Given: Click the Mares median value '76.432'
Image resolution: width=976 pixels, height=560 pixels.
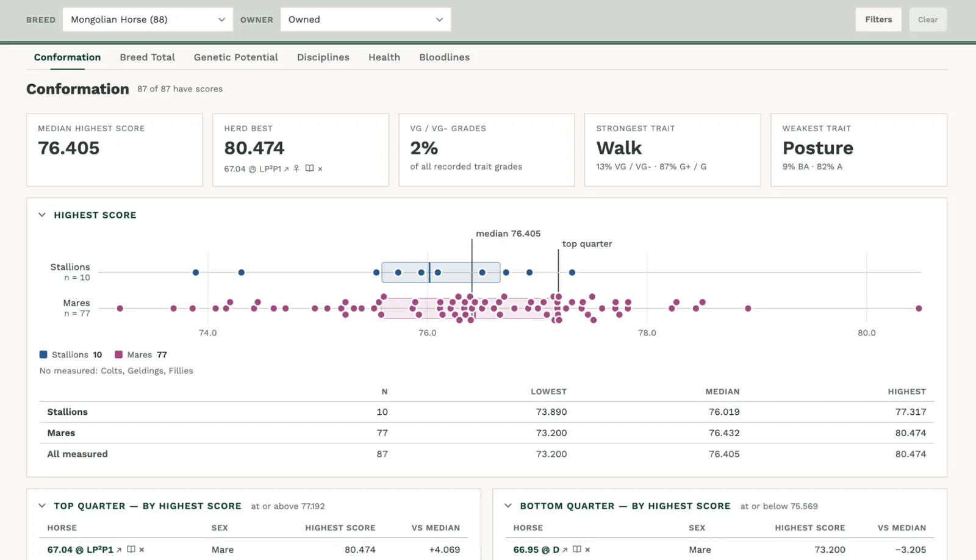Looking at the screenshot, I should pyautogui.click(x=724, y=433).
